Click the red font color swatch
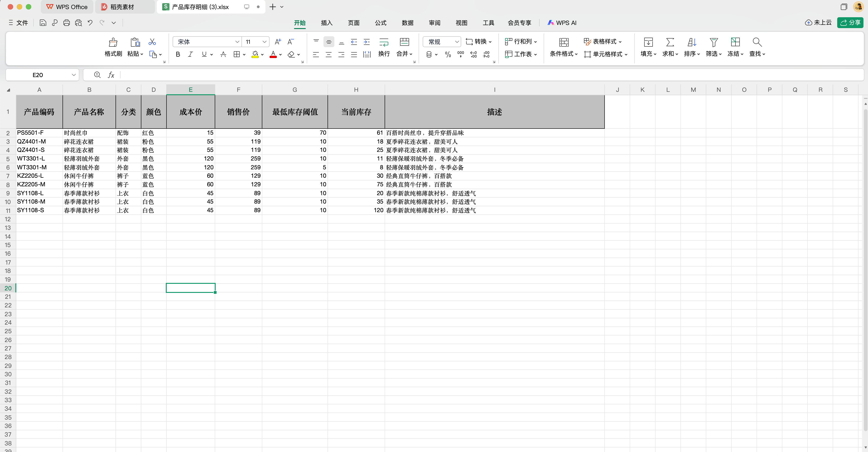The width and height of the screenshot is (868, 452). pyautogui.click(x=273, y=54)
